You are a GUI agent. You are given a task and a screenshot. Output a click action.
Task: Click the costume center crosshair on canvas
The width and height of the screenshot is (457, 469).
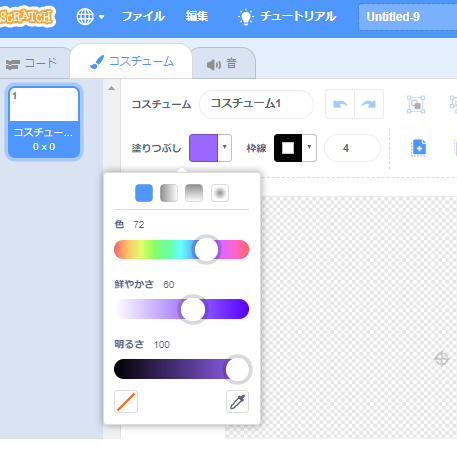coord(442,359)
